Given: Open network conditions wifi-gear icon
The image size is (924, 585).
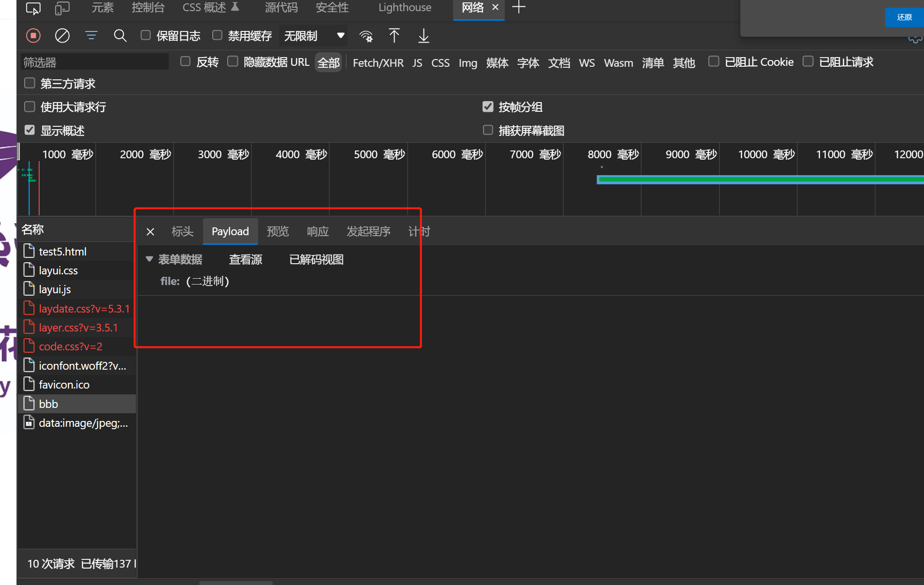Looking at the screenshot, I should pyautogui.click(x=366, y=36).
